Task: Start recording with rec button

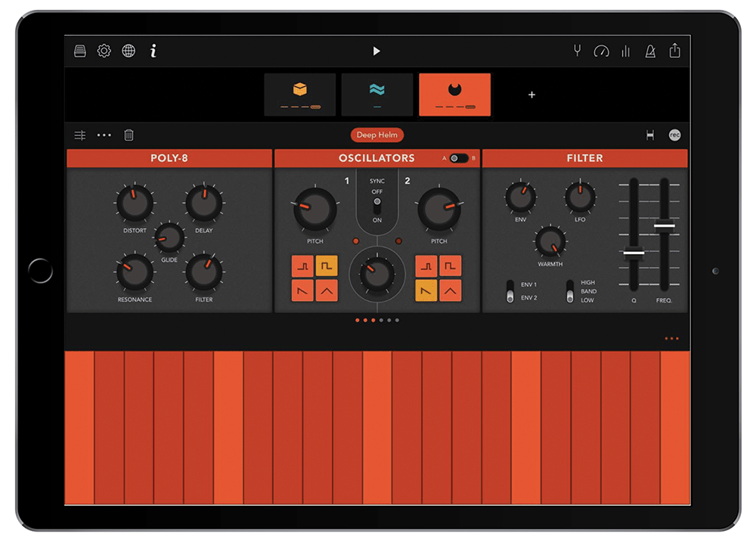Action: point(675,135)
